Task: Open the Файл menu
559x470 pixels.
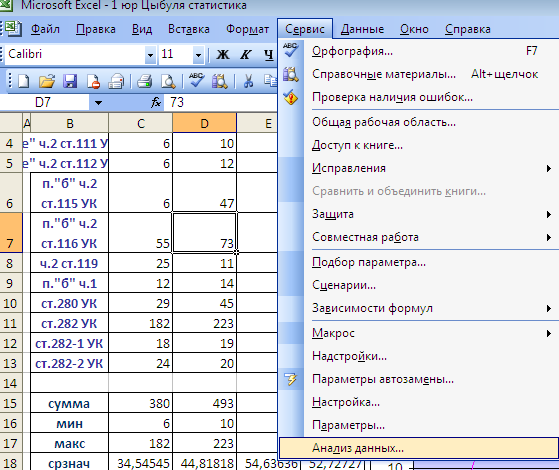Action: 45,29
